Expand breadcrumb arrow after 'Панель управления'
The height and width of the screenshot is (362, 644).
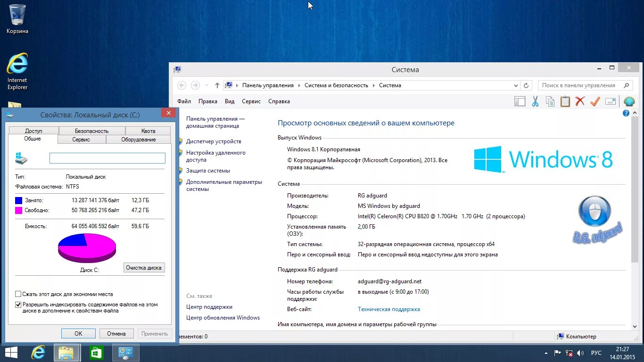[x=299, y=85]
